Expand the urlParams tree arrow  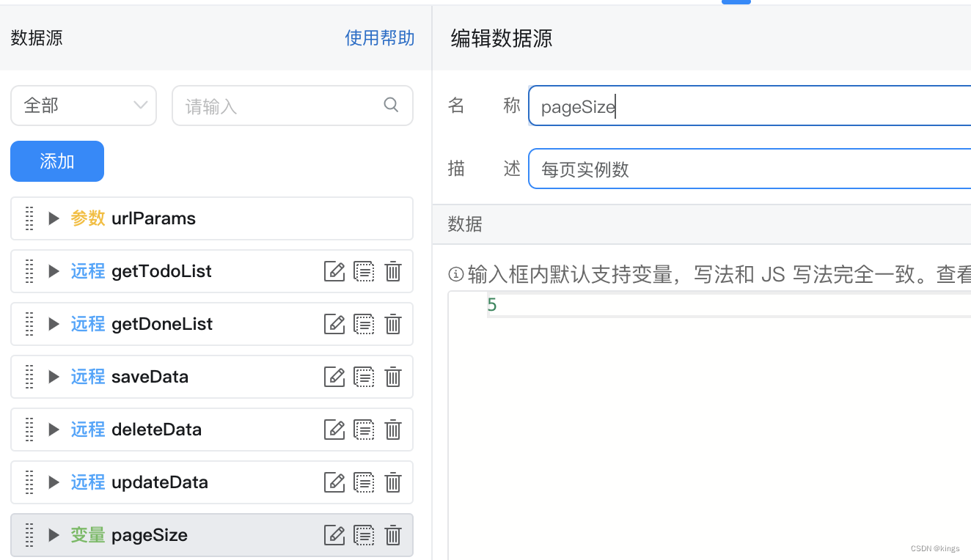point(54,218)
